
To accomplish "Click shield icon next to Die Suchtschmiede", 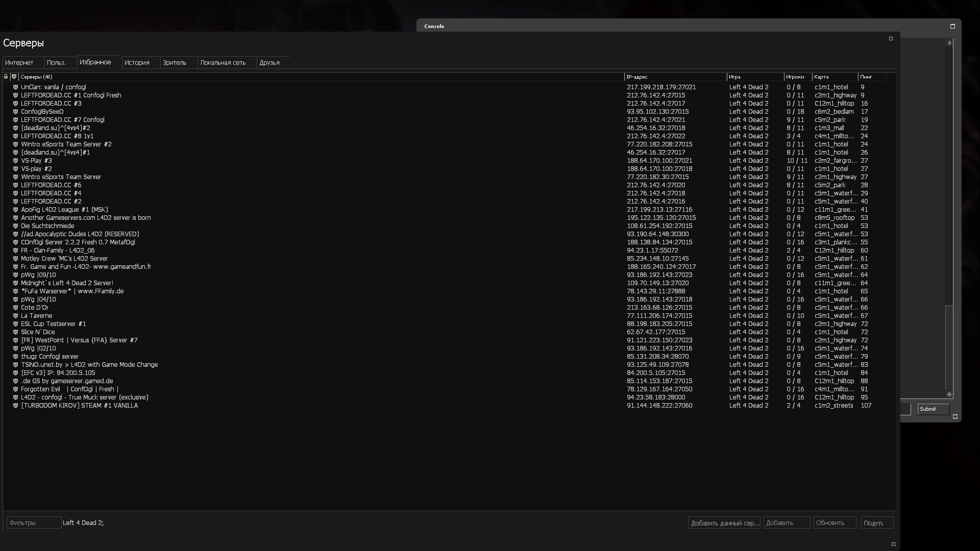I will point(15,226).
